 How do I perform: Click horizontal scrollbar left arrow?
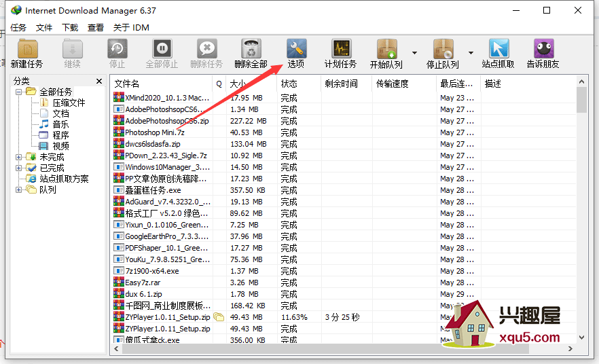(x=116, y=349)
